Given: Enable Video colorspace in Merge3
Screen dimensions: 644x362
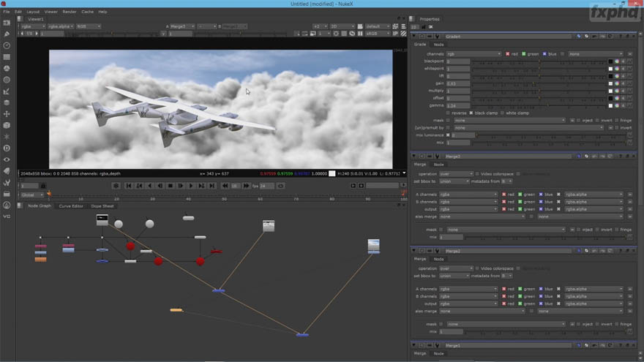Looking at the screenshot, I should (x=477, y=174).
